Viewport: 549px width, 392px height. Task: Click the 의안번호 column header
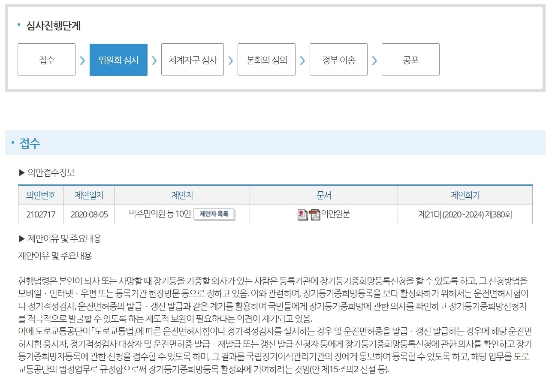(x=41, y=195)
